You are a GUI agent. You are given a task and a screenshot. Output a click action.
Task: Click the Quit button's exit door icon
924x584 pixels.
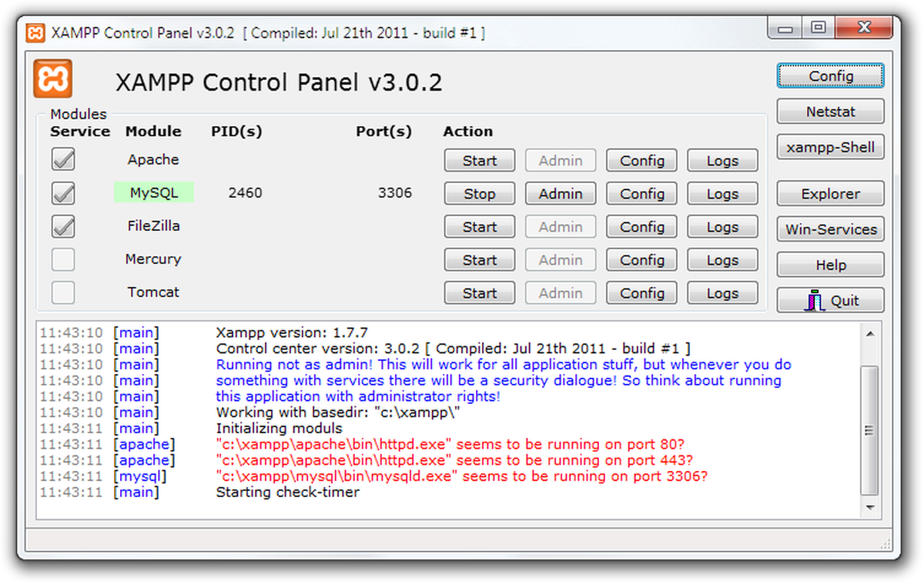point(814,300)
